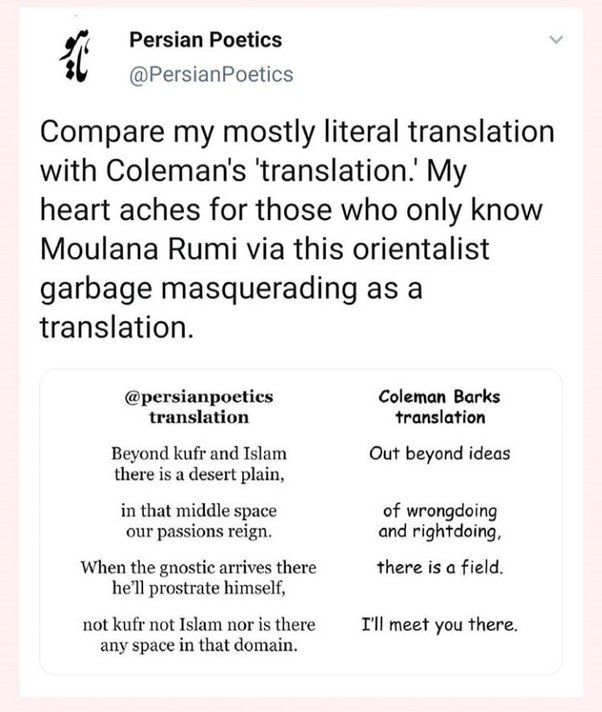
Task: Click the Coleman Barks translation column heading
Action: pos(439,406)
